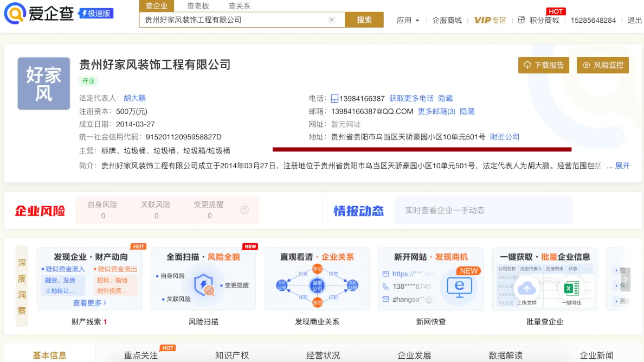Open the 企业发展 tab

pos(414,355)
